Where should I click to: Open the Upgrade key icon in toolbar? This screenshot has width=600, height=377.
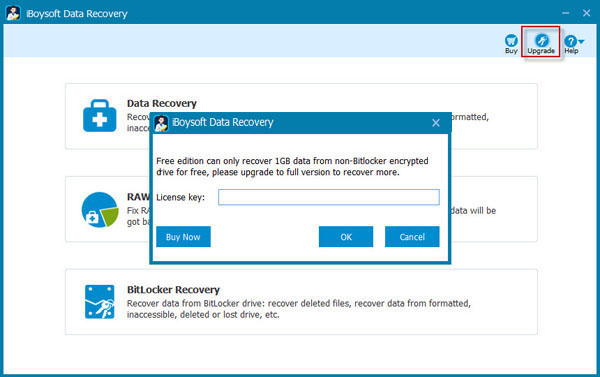(x=541, y=40)
